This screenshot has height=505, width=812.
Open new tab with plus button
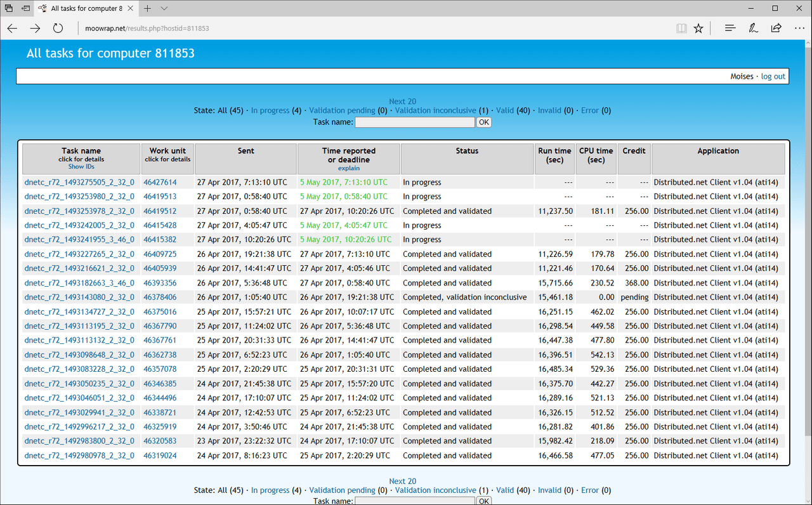[x=147, y=8]
